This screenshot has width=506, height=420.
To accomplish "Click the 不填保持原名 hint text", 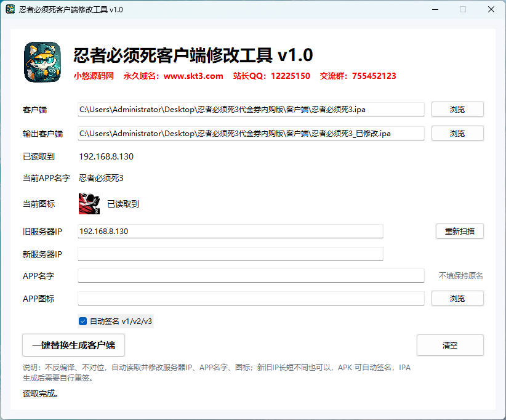I will [x=460, y=275].
